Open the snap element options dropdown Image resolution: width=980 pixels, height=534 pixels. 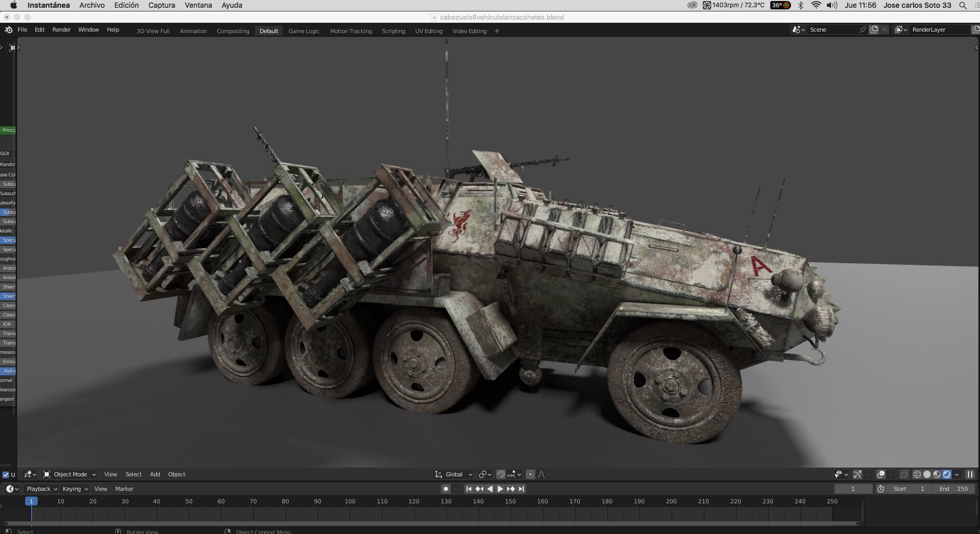514,474
